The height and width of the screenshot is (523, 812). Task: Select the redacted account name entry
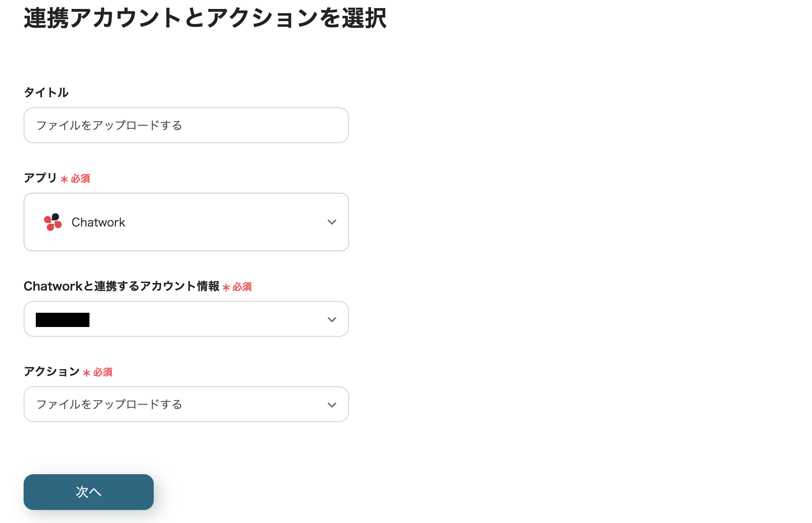(62, 319)
